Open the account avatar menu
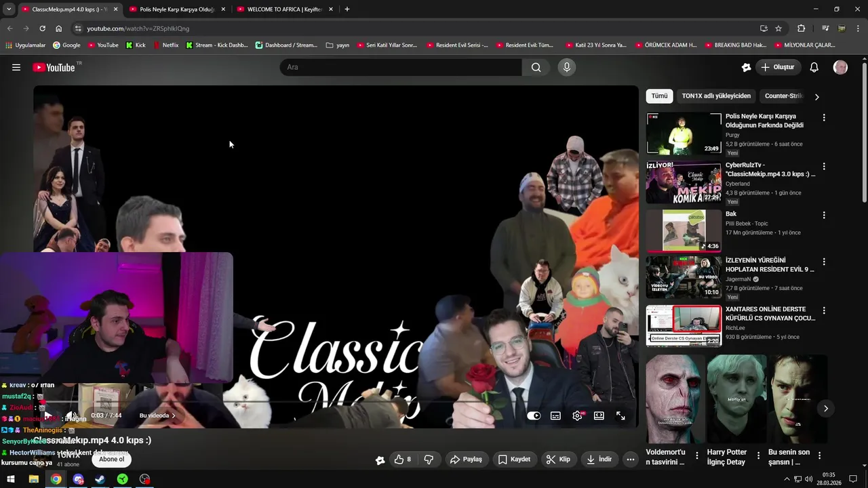 point(840,67)
